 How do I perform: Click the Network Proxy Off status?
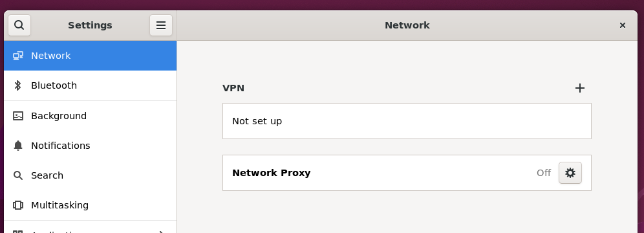pyautogui.click(x=543, y=173)
